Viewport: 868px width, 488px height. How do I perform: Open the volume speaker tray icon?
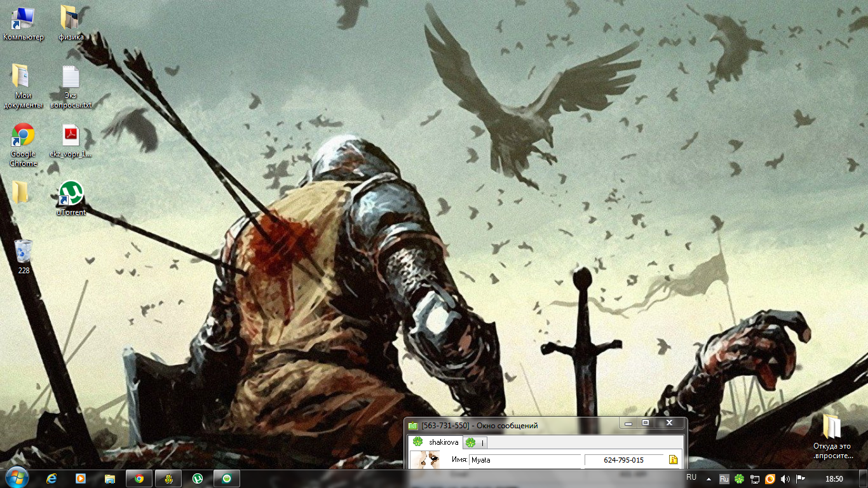click(785, 478)
